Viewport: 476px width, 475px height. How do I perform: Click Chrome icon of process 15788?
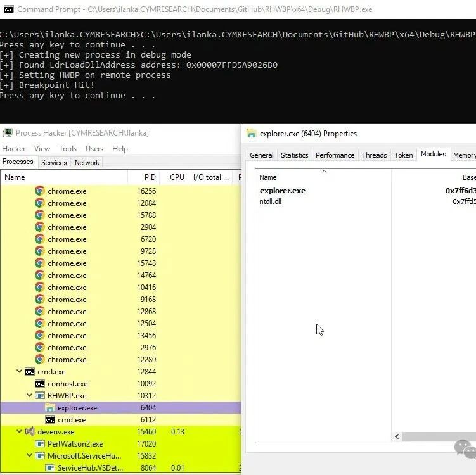point(39,215)
